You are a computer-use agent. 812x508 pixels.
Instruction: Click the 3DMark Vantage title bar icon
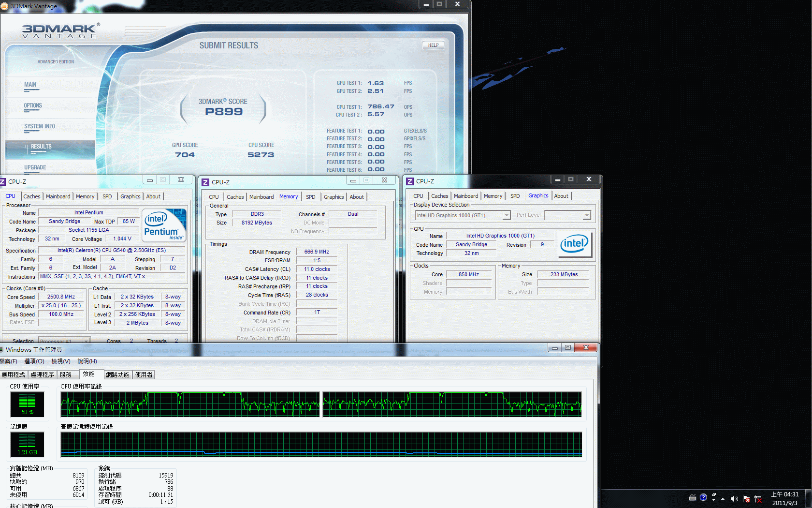(4, 6)
